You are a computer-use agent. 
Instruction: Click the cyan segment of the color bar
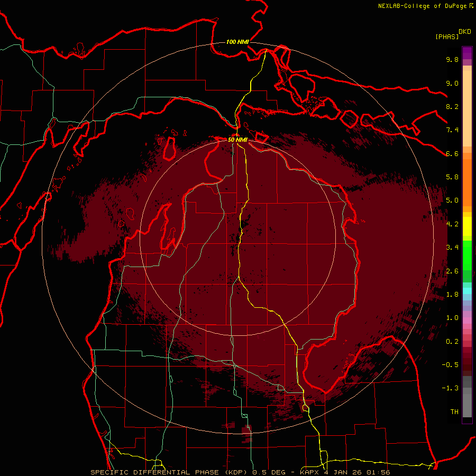467,291
